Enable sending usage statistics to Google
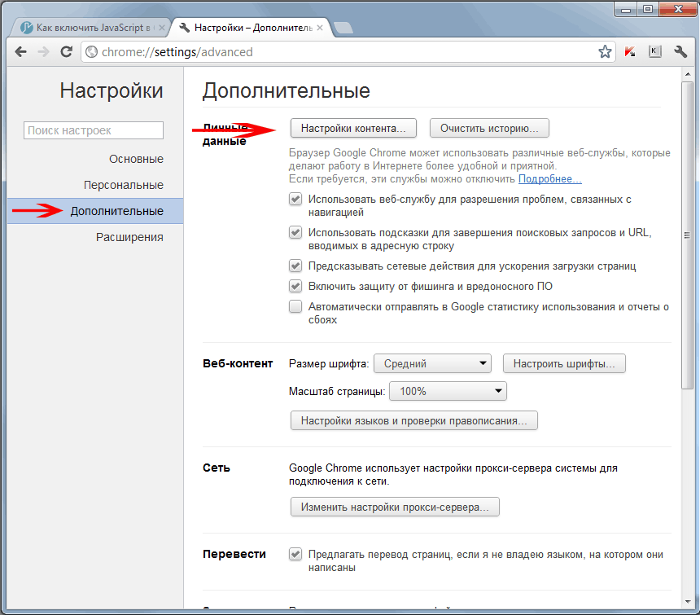700x615 pixels. tap(295, 307)
